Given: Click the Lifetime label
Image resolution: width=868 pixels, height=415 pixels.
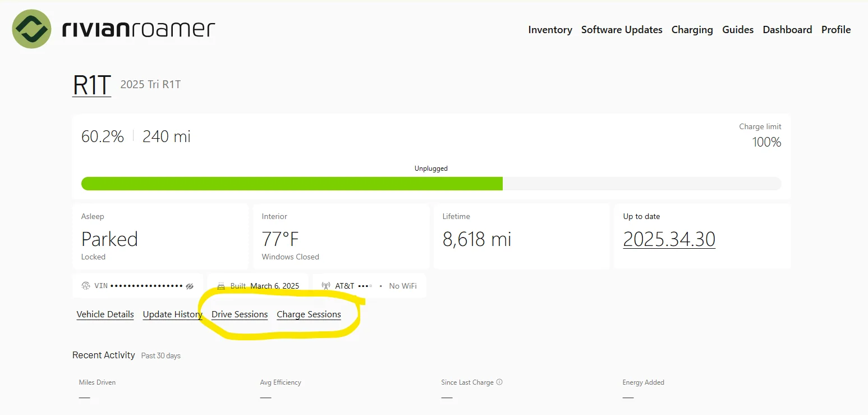Looking at the screenshot, I should point(456,216).
